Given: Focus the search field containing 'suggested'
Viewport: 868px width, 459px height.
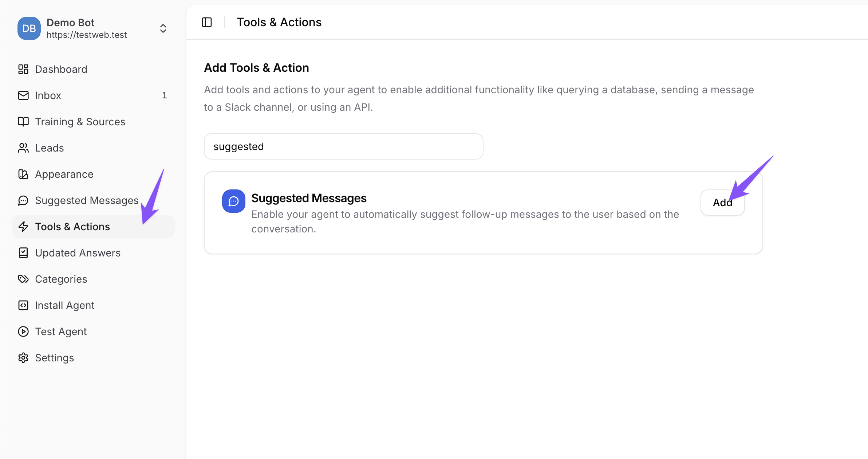Looking at the screenshot, I should [343, 146].
